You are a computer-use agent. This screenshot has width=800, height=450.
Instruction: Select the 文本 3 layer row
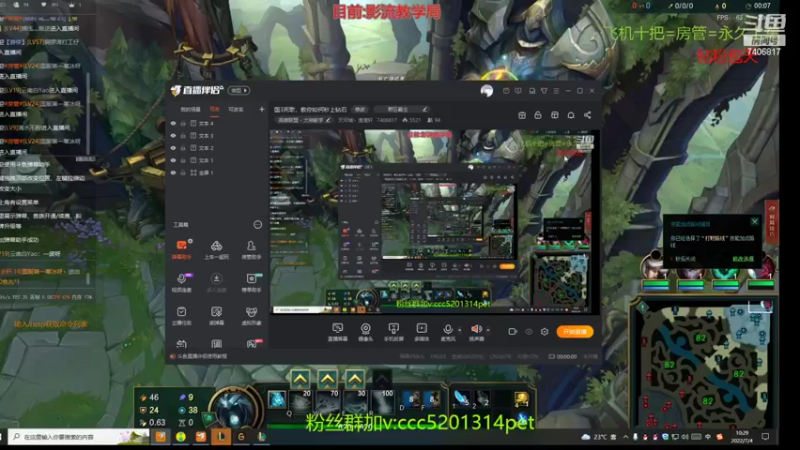218,136
